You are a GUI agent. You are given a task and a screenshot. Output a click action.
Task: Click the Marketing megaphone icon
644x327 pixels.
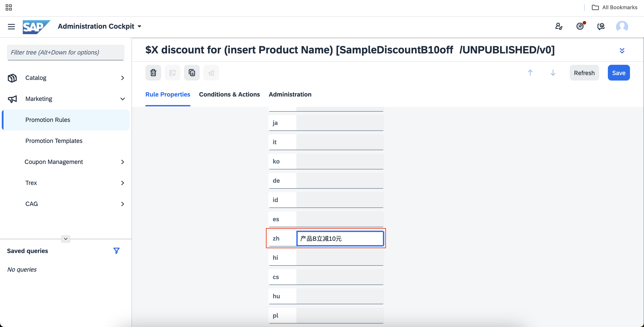12,99
